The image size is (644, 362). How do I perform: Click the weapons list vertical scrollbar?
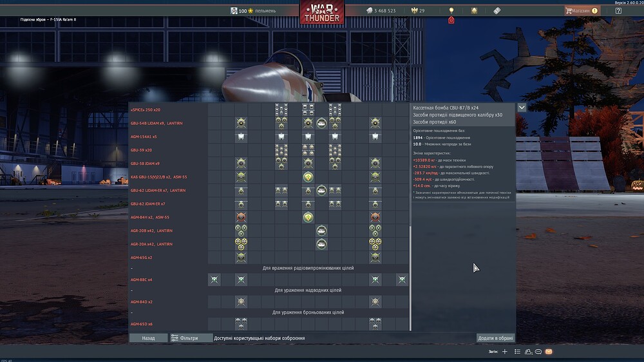[410, 278]
